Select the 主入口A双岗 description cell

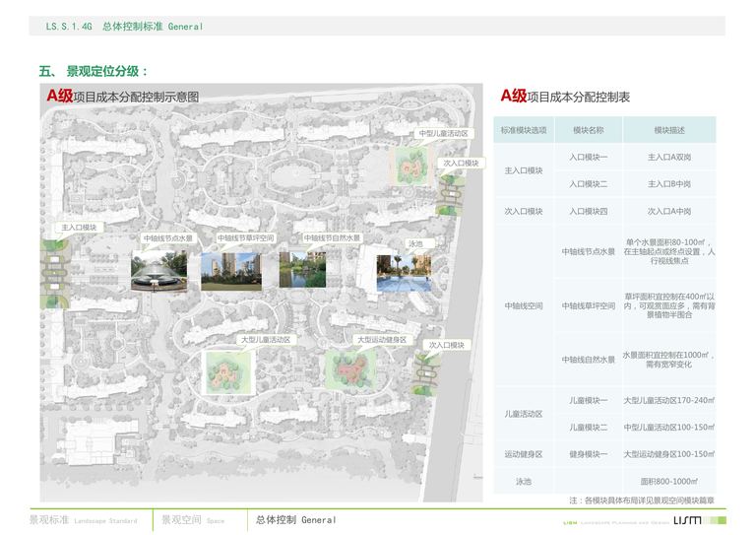tap(669, 157)
